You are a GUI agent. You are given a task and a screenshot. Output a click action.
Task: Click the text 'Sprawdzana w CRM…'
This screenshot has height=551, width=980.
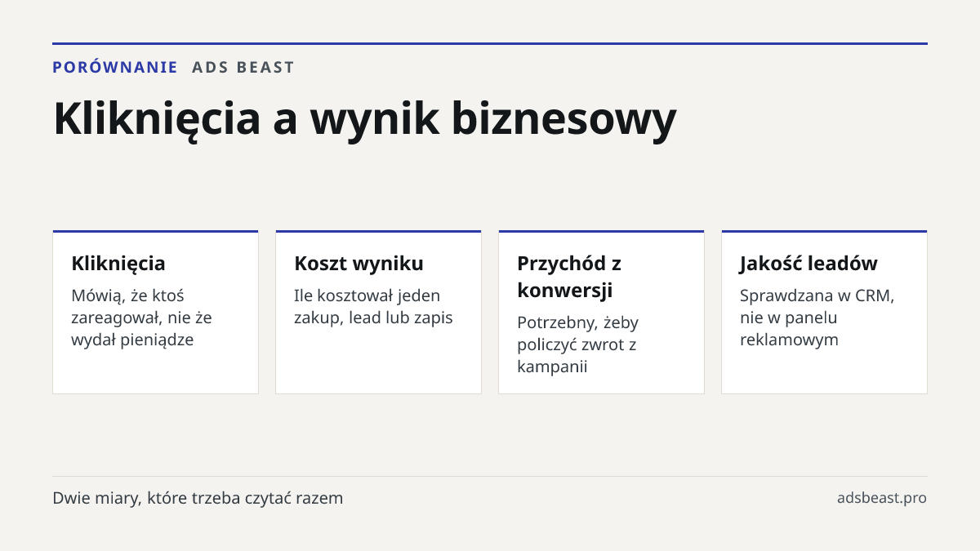pos(817,318)
